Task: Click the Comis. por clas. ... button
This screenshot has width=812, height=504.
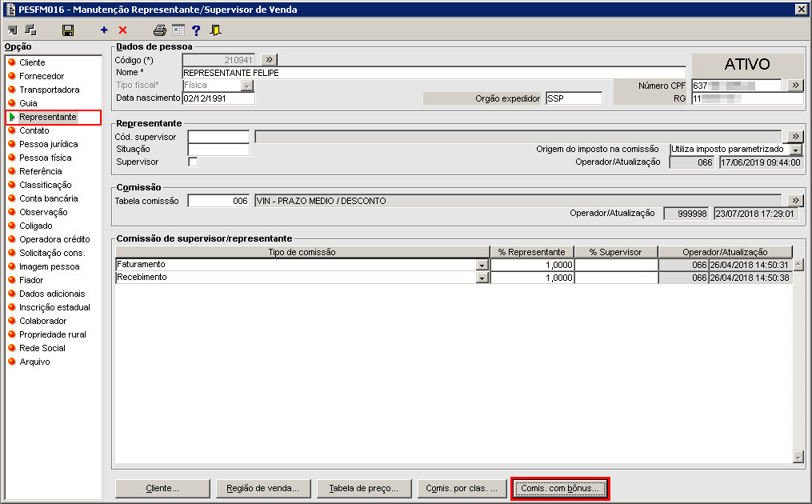Action: 462,489
